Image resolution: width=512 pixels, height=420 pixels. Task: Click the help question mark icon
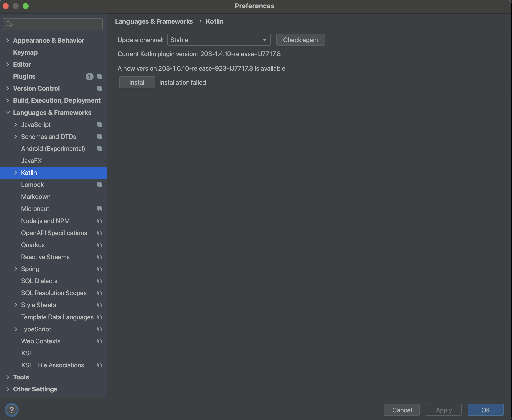pos(11,410)
